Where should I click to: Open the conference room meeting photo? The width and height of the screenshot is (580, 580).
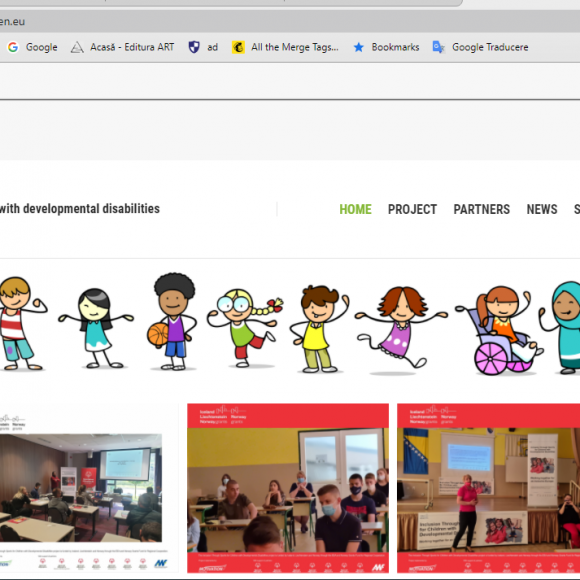point(81,488)
